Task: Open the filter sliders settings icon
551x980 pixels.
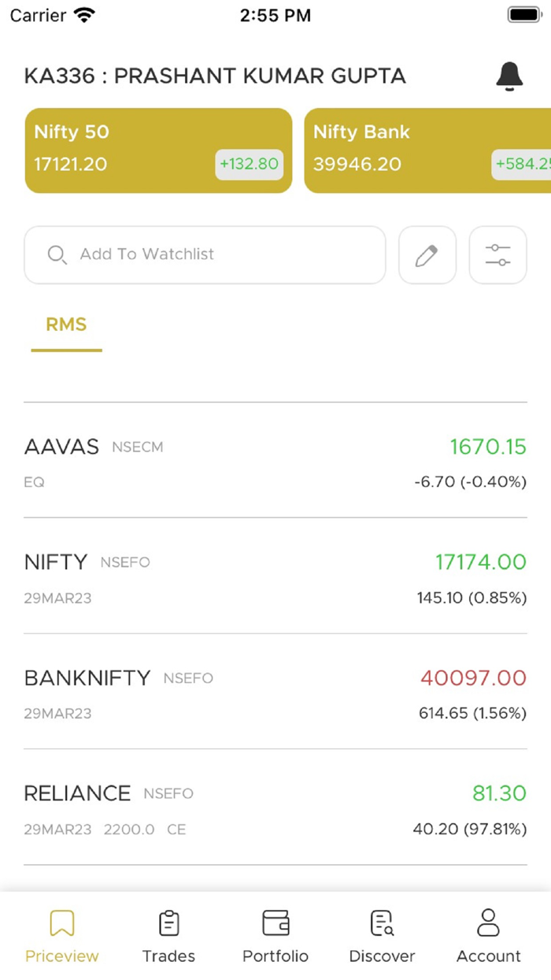Action: point(497,255)
